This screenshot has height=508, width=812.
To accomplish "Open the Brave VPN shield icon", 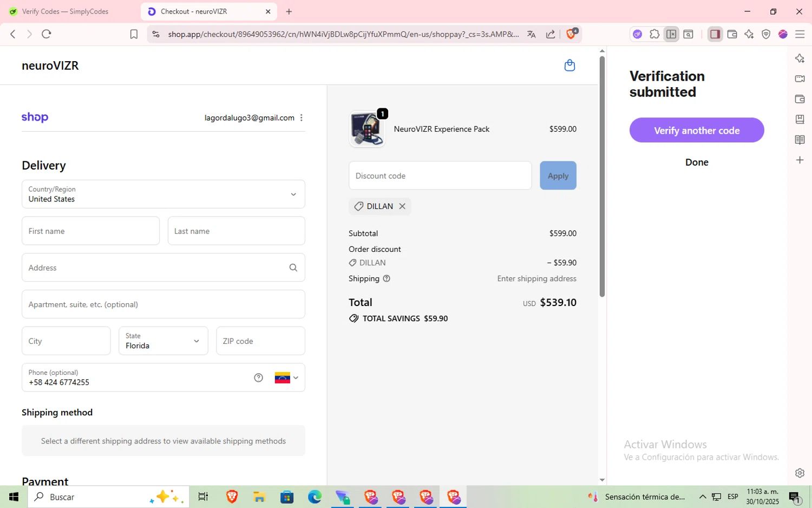I will (x=766, y=34).
